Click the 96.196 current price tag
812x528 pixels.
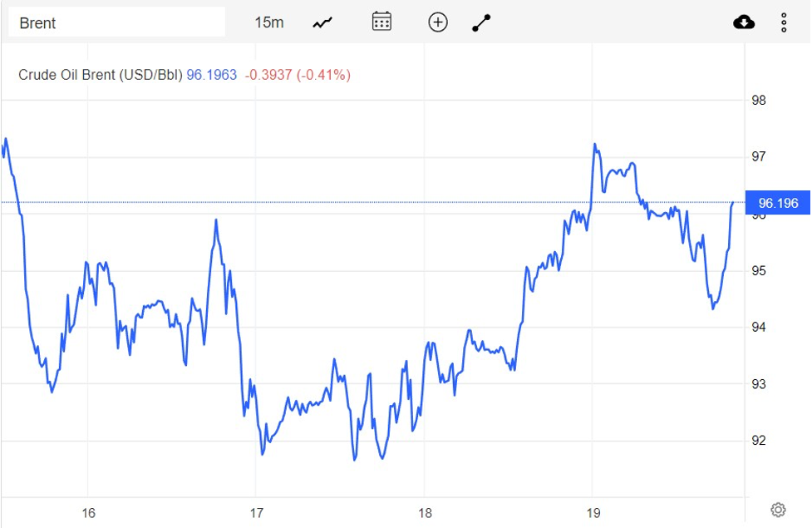pyautogui.click(x=778, y=203)
